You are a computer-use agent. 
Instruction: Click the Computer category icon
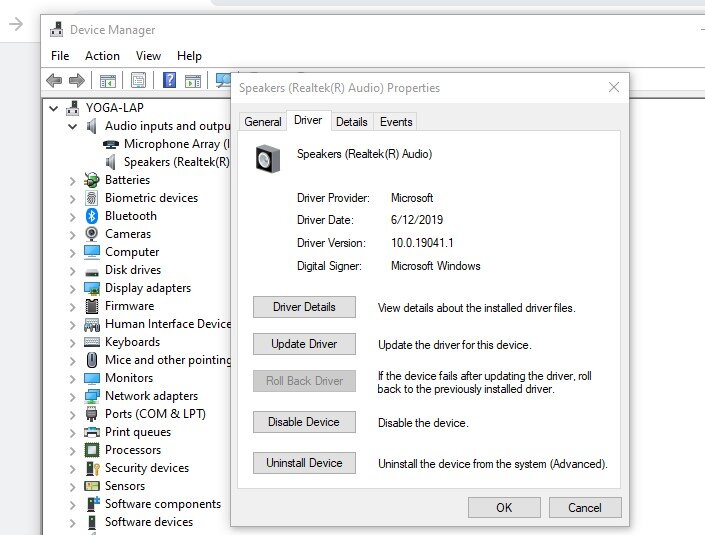click(x=92, y=252)
